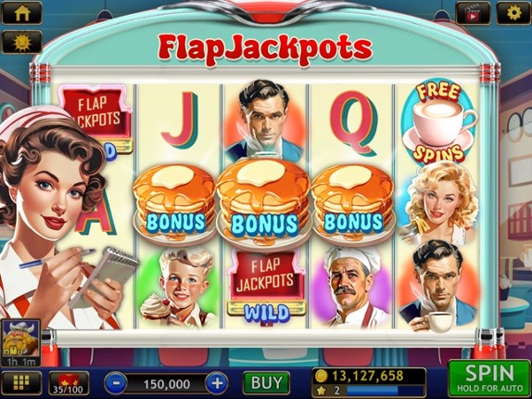Select the coin balance display
532x399 pixels.
[369, 376]
